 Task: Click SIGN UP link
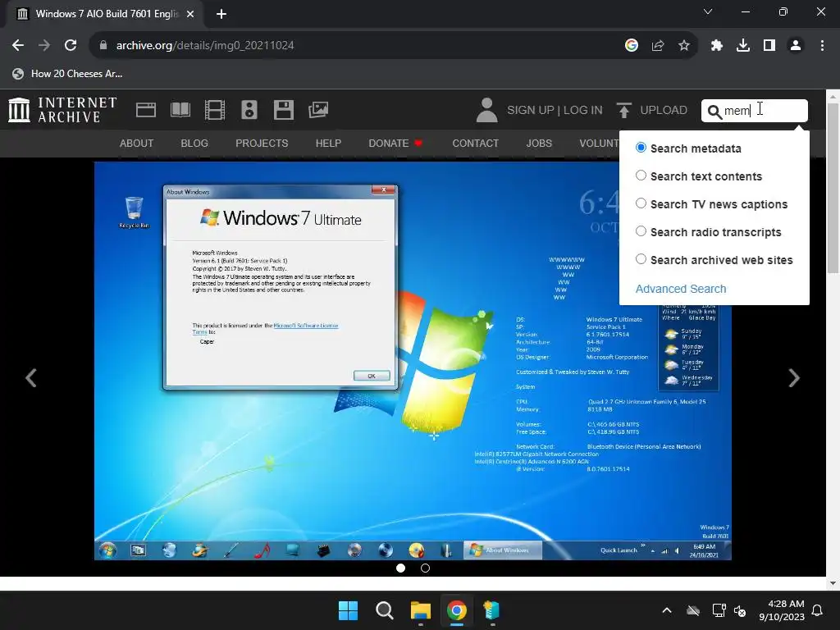click(531, 110)
